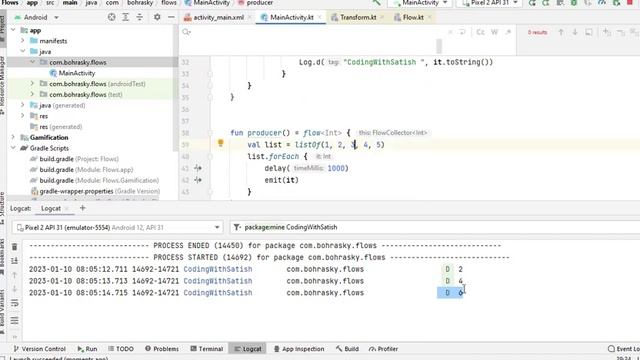The image size is (640, 360).
Task: Open the logcat emulator device dropdown
Action: [x=118, y=227]
